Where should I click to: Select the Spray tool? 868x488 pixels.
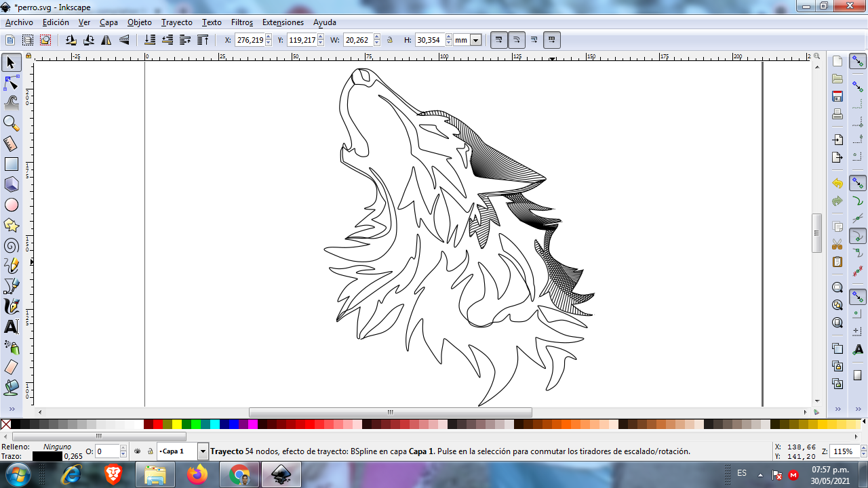pos(11,347)
